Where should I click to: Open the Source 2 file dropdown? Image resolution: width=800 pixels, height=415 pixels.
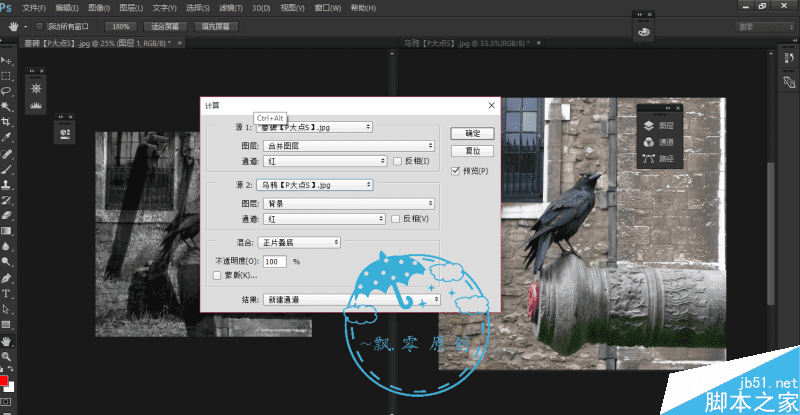[315, 185]
